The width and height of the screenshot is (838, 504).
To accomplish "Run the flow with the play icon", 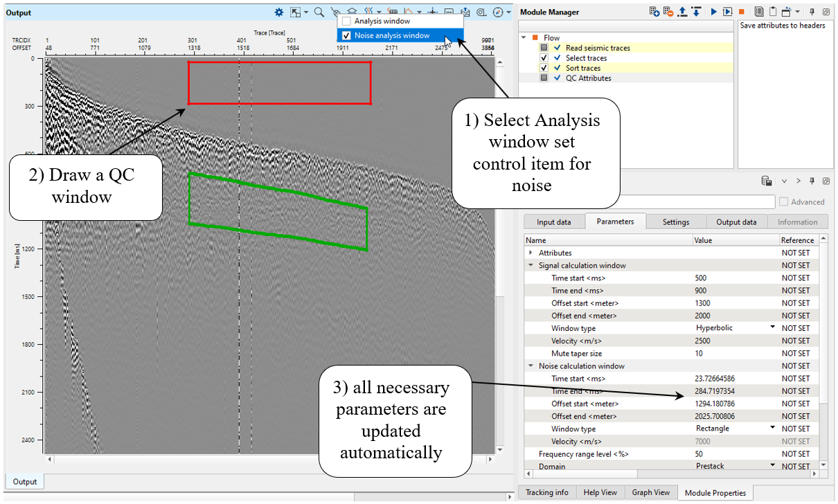I will point(713,12).
